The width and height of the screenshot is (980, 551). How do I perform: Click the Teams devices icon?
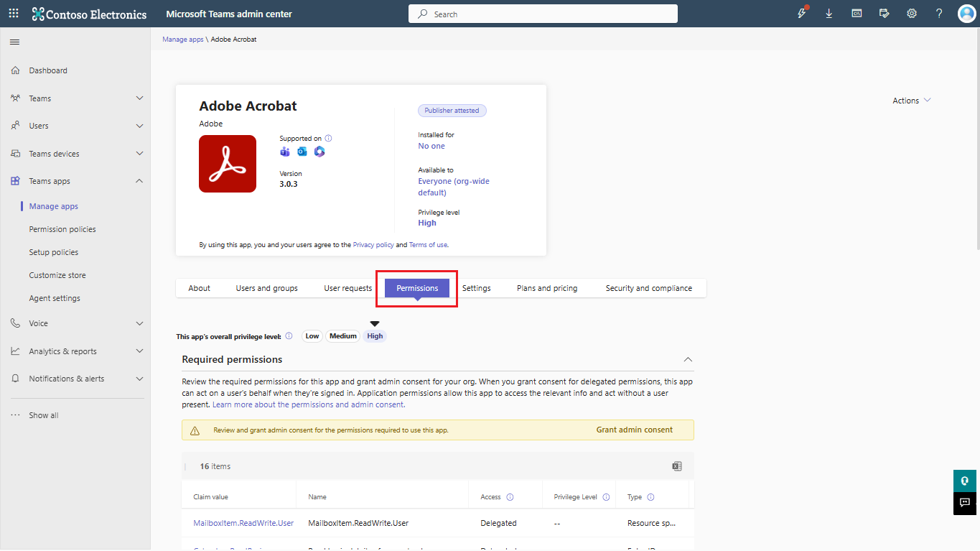15,154
